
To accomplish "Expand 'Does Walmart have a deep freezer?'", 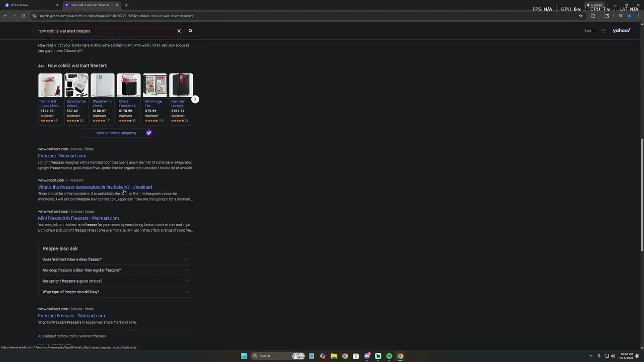I will (x=116, y=259).
